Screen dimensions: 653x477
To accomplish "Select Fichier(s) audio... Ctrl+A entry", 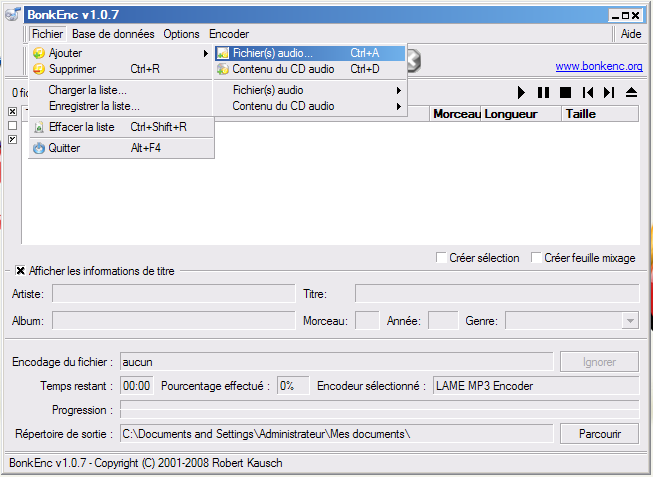I will (x=310, y=53).
